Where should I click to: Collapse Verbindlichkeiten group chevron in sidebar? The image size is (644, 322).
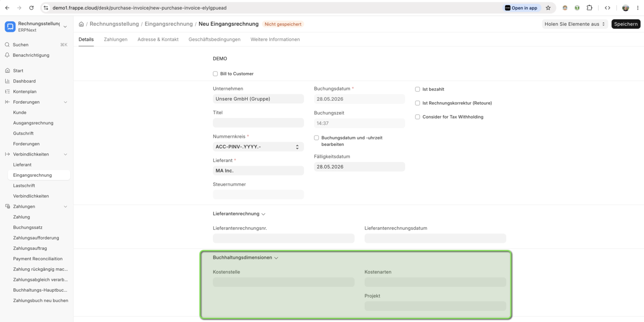(x=65, y=154)
